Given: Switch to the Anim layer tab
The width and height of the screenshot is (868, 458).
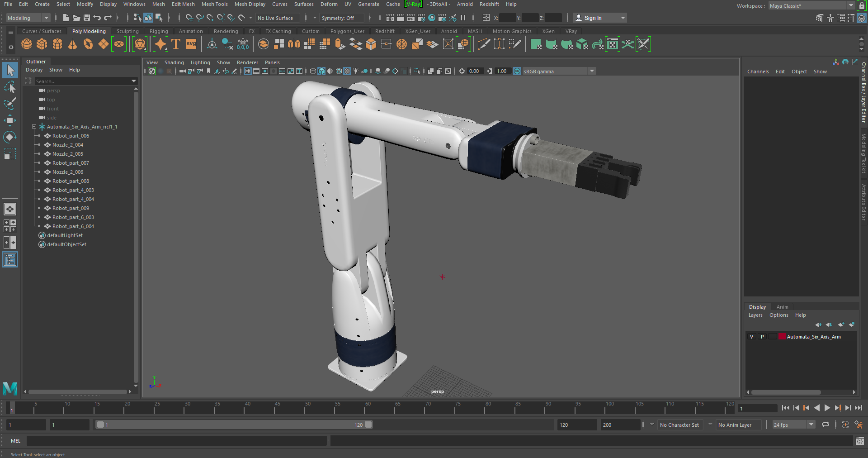Looking at the screenshot, I should point(782,307).
